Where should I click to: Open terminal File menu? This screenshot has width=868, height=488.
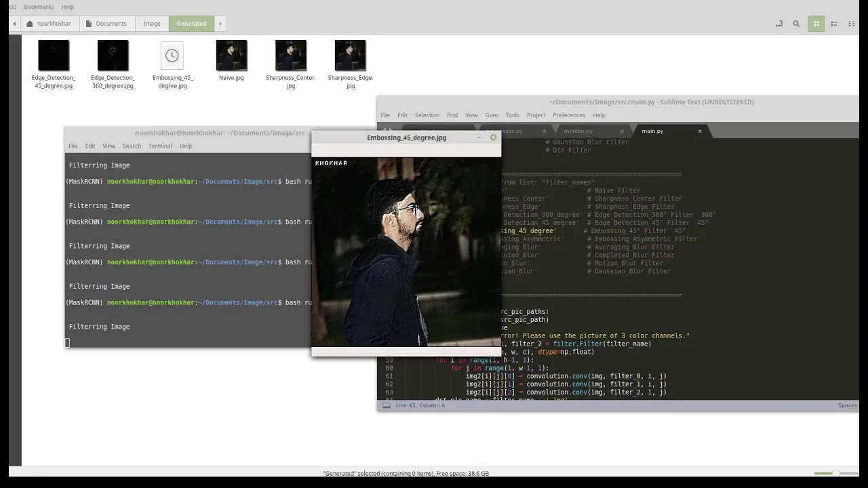73,146
